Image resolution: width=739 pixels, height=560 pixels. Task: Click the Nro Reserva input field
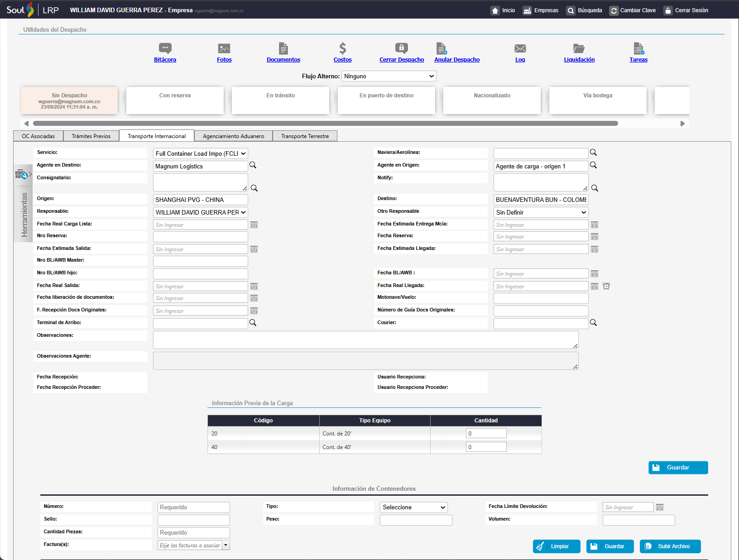pyautogui.click(x=200, y=237)
